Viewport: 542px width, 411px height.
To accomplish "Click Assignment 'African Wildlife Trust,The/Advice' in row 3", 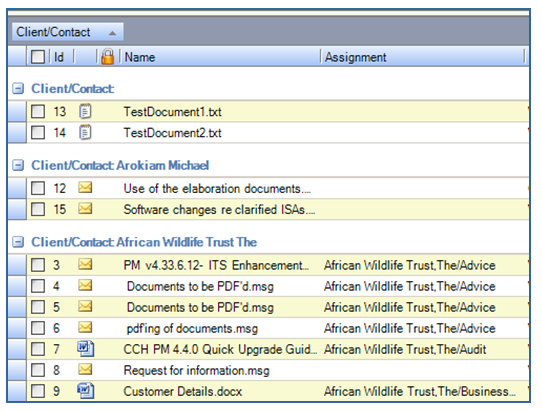I will click(x=410, y=265).
